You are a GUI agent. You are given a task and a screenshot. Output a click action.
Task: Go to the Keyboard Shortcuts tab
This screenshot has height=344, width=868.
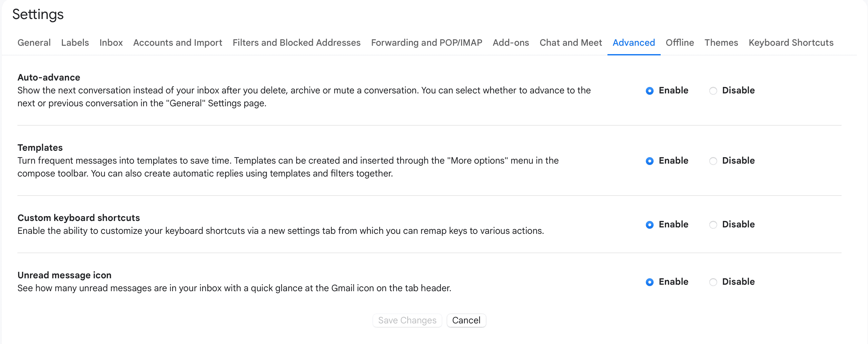791,43
